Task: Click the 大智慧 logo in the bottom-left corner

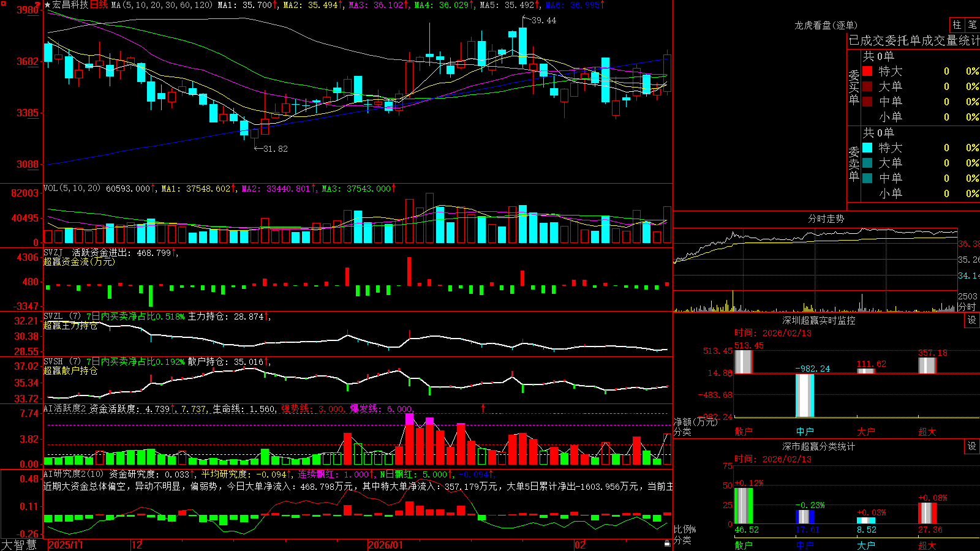Action: 19,544
